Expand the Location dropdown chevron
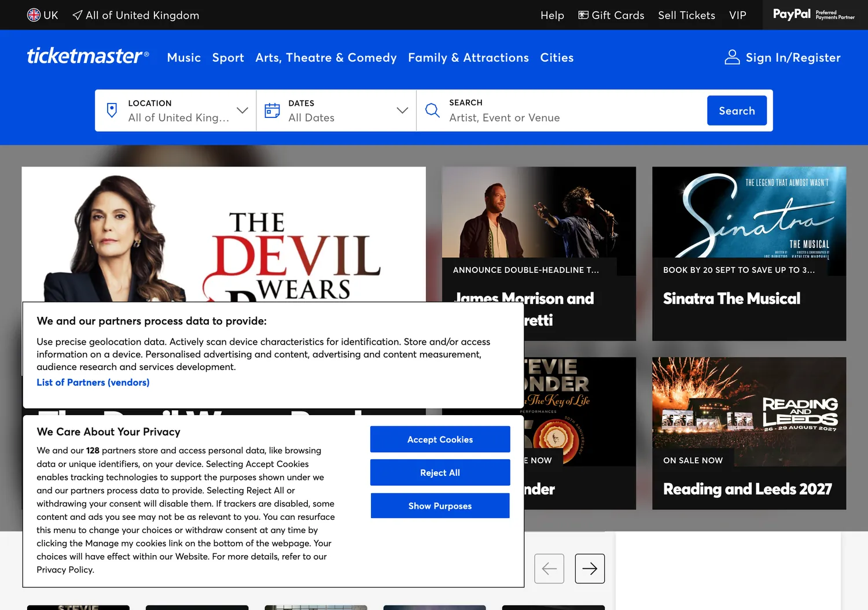This screenshot has height=610, width=868. coord(242,110)
